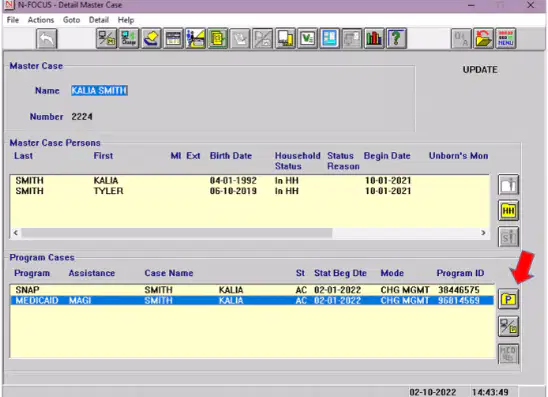Click the gray back arrow toolbar button
Image resolution: width=548 pixels, height=397 pixels.
click(46, 38)
